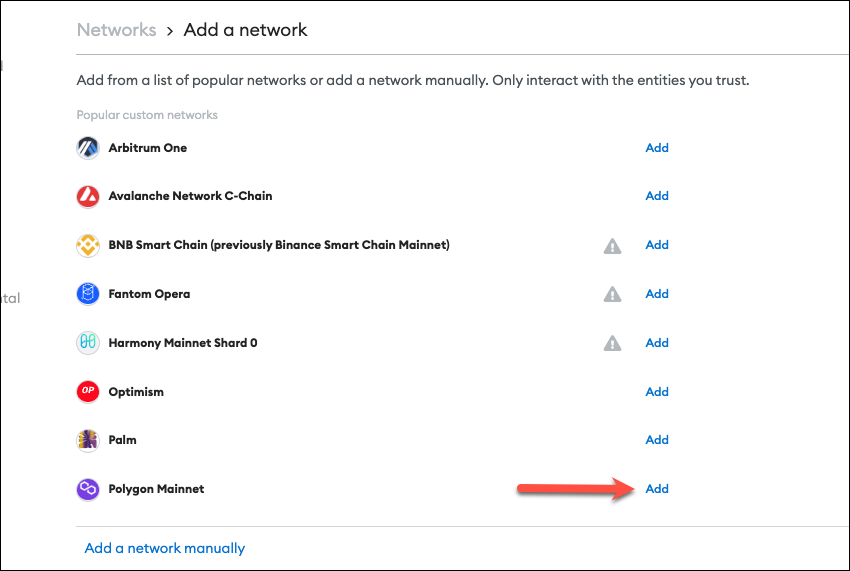
Task: Click the Harmony Mainnet Shard 0 logo
Action: pos(88,343)
